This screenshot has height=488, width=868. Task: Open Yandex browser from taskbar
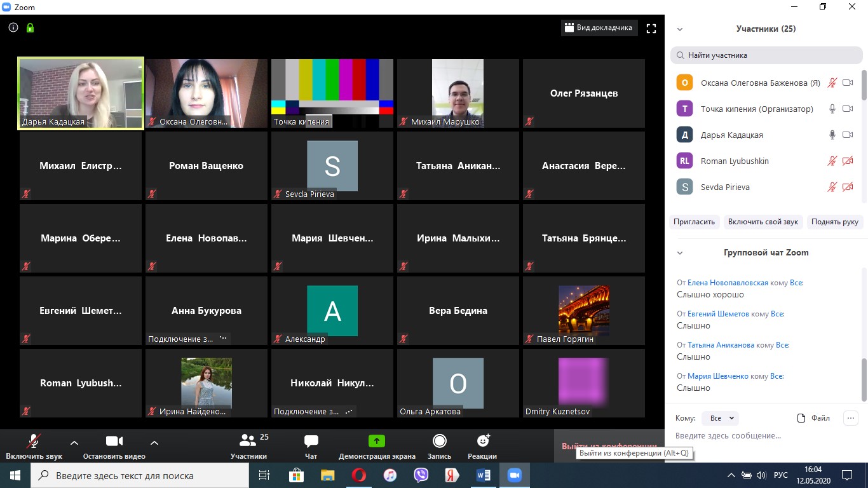tap(452, 475)
